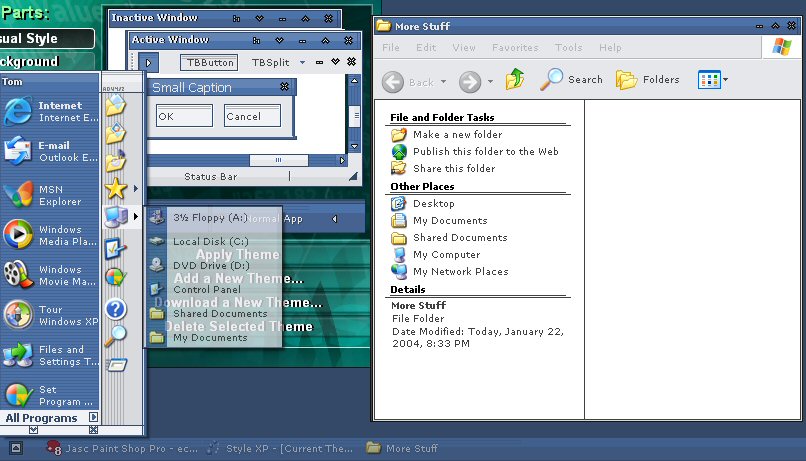The height and width of the screenshot is (461, 806).
Task: Click the preview toolbar chevron arrow button
Action: [x=148, y=63]
